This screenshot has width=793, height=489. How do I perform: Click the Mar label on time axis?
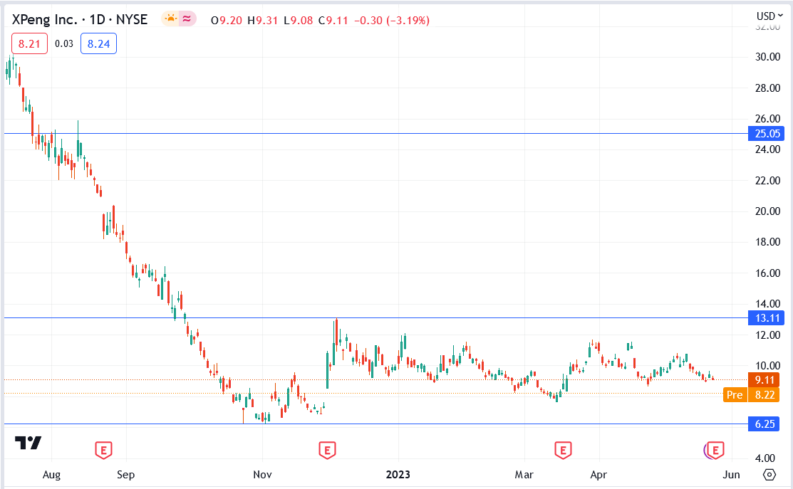(524, 475)
